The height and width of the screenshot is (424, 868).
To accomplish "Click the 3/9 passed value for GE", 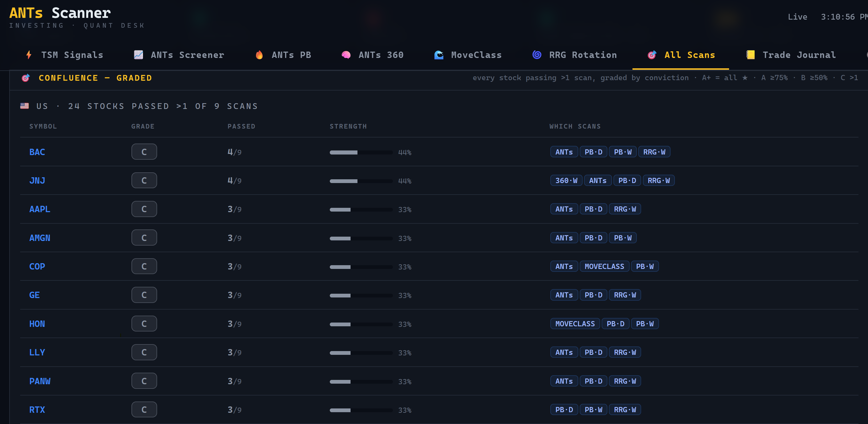I will click(235, 295).
